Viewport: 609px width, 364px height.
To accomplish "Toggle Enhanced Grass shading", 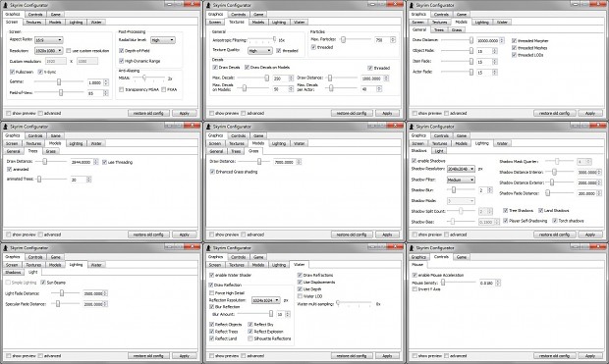I will click(212, 172).
